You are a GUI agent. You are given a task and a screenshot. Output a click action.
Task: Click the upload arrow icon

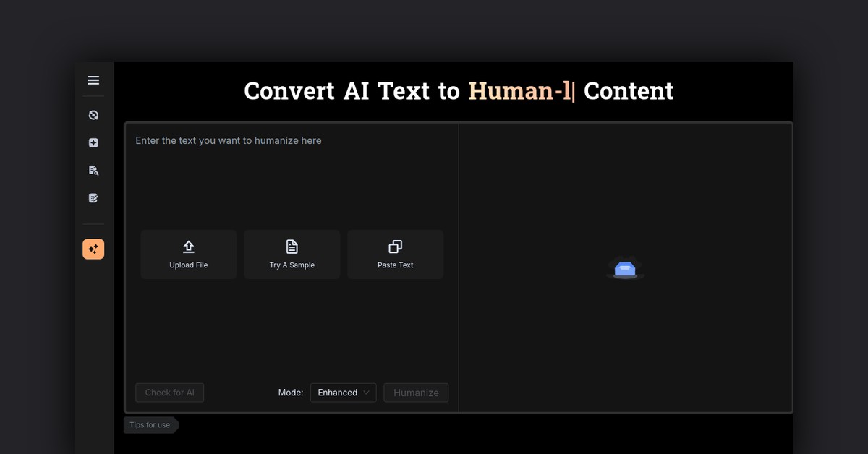(189, 247)
